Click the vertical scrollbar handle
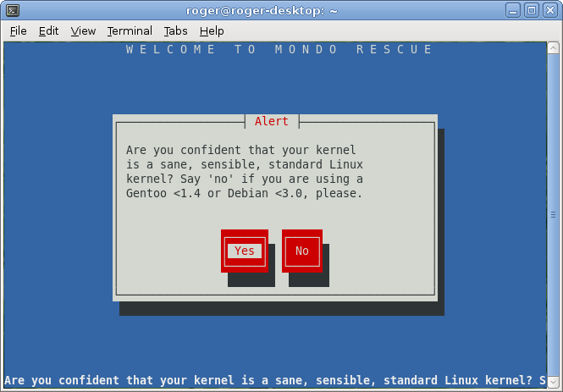The width and height of the screenshot is (563, 392). click(x=553, y=215)
